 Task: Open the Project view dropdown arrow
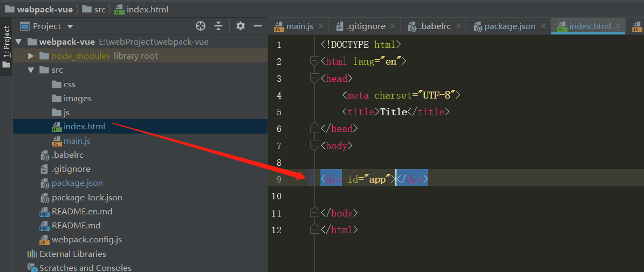pos(70,27)
